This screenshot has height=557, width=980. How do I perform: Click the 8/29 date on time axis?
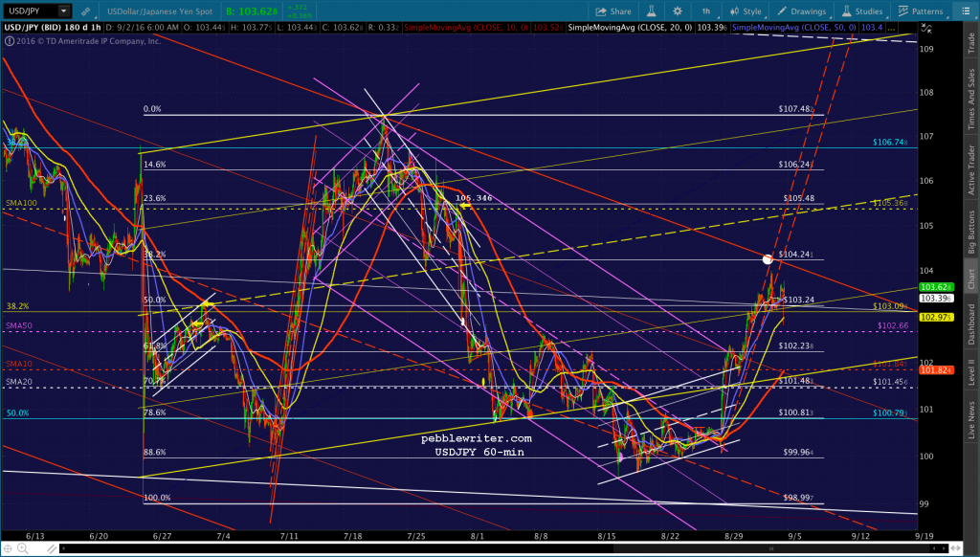point(734,536)
